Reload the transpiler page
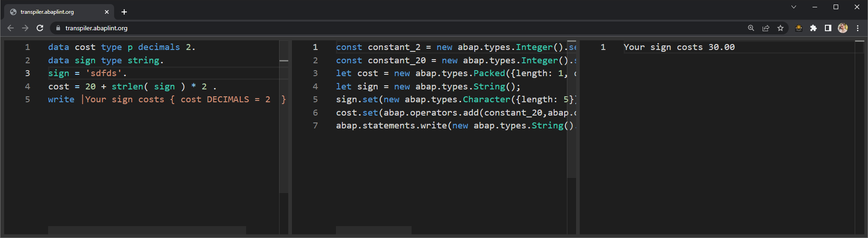Screen dimensions: 868x238 (40, 28)
